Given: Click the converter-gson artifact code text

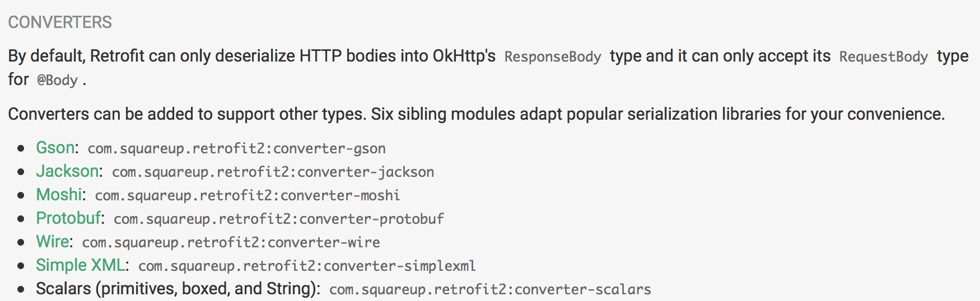Looking at the screenshot, I should coord(236,149).
